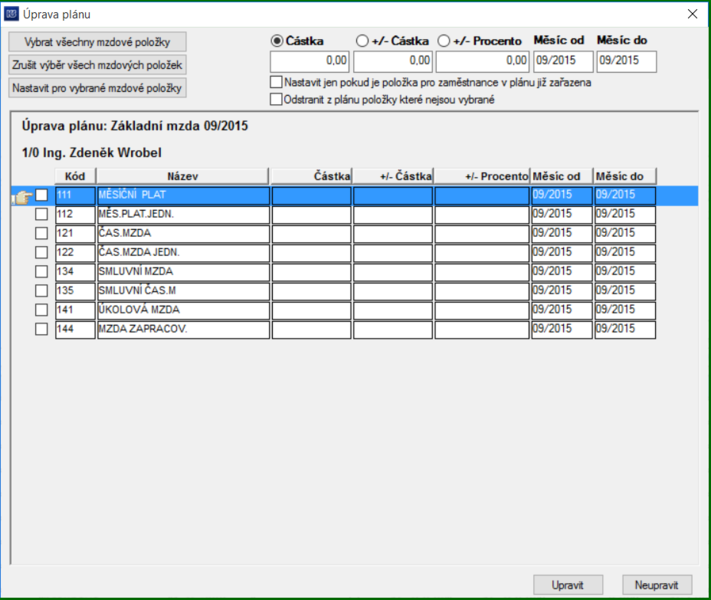Click code cell 141
Screen dimensions: 711x600
pos(75,310)
